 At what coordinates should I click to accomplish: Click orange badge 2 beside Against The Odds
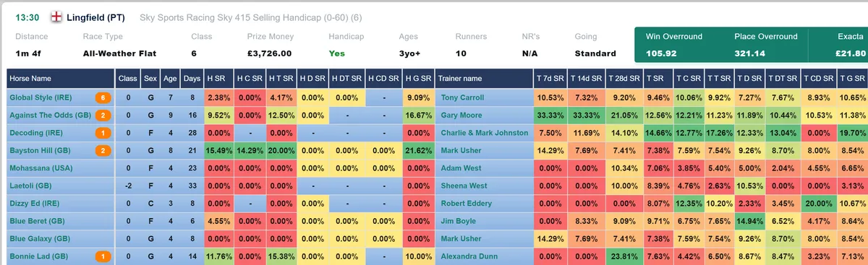tap(103, 115)
